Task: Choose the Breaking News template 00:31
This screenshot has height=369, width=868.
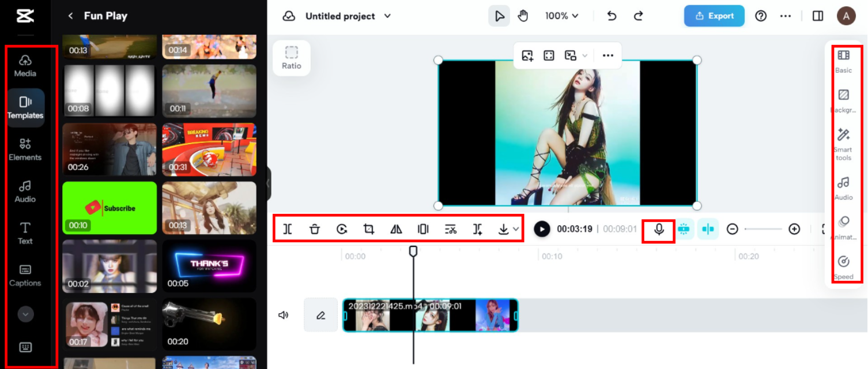Action: click(209, 149)
